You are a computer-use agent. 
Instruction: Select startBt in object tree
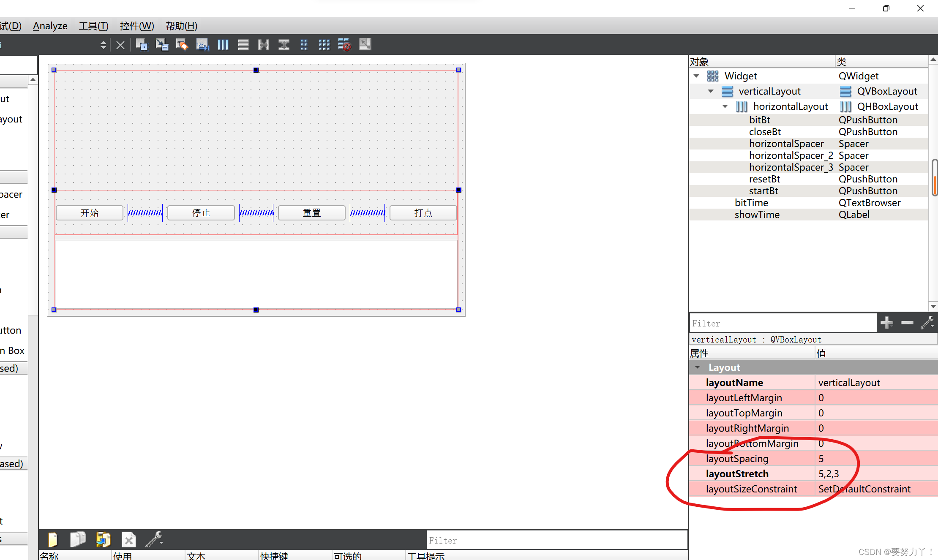tap(763, 191)
